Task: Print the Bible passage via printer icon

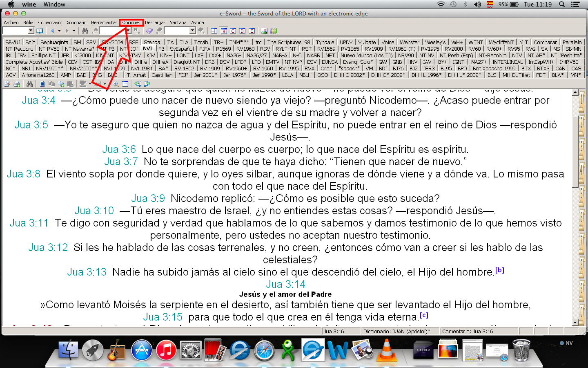Action: [17, 84]
